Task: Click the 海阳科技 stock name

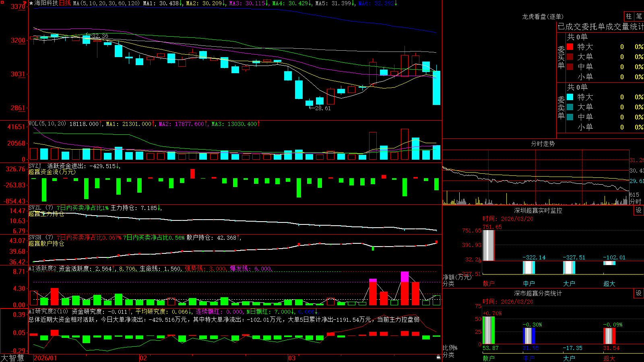Action: tap(46, 3)
